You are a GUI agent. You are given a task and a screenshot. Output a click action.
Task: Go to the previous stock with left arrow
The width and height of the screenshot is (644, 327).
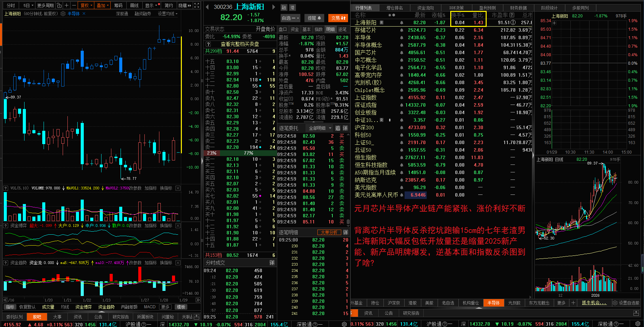click(x=207, y=7)
